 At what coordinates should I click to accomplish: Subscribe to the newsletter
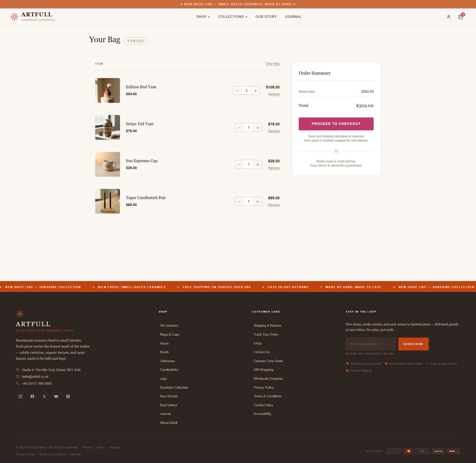413,344
